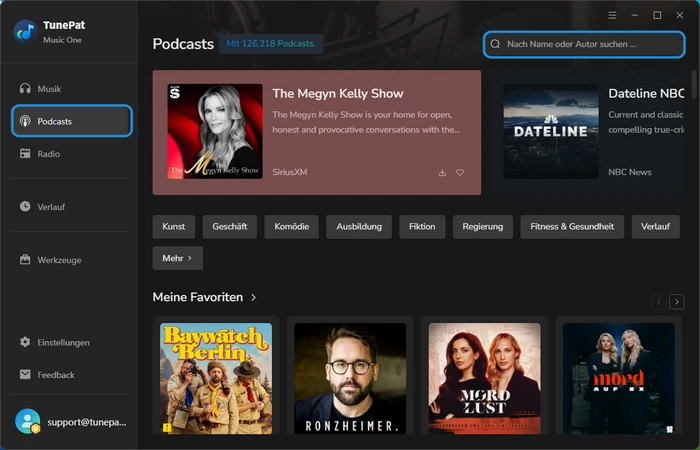Open the Ronzheimer podcast

click(x=350, y=378)
